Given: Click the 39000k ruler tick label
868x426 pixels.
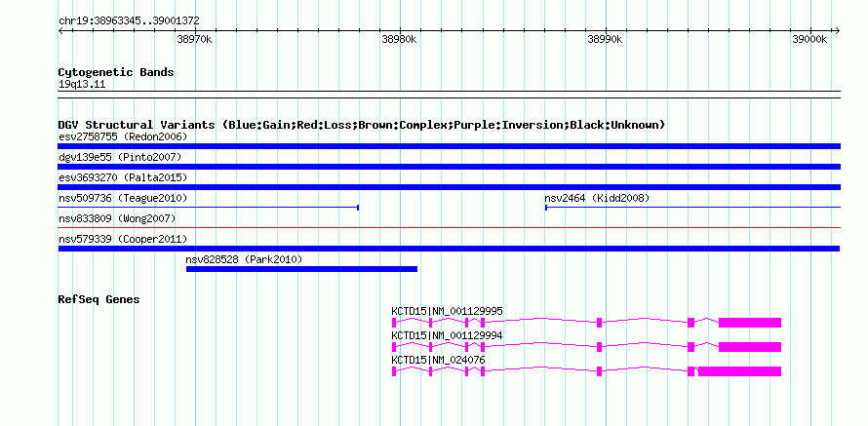Looking at the screenshot, I should tap(809, 40).
